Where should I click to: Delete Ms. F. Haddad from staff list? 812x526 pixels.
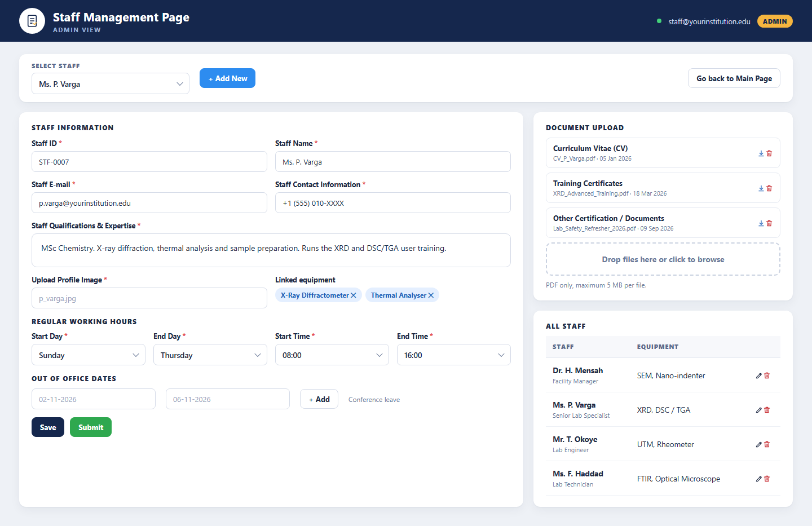[x=767, y=479]
